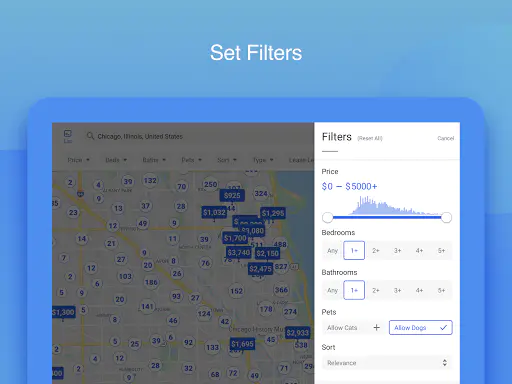Select the $1,300 price marker
The image size is (512, 384).
[x=63, y=312]
